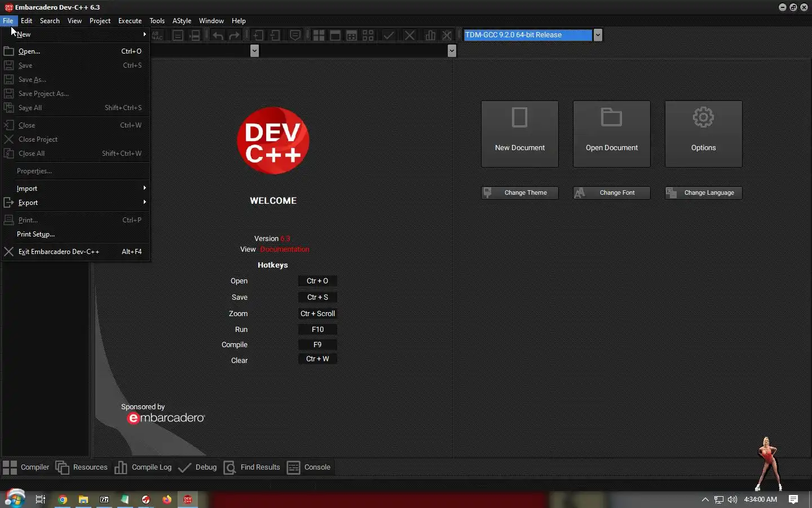812x508 pixels.
Task: Open the Edit menu
Action: tap(27, 21)
